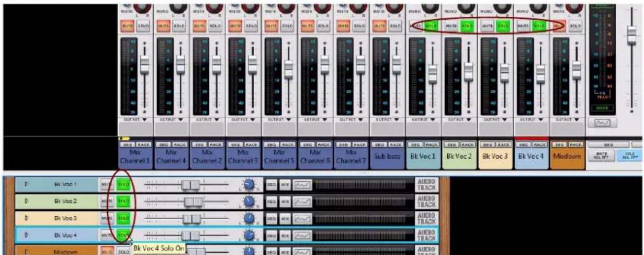The image size is (644, 255).
Task: Unsolo Bk Voc 4 mixer channel
Action: click(539, 25)
